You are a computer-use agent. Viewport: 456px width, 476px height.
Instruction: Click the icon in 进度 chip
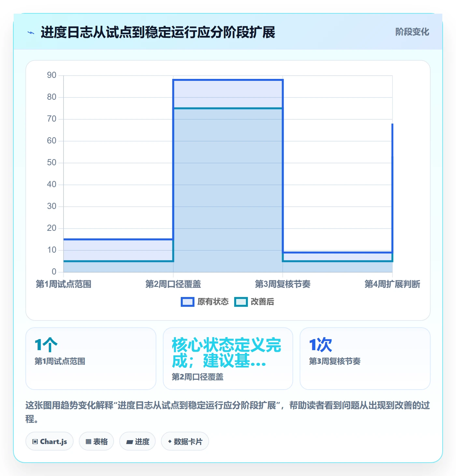(130, 442)
